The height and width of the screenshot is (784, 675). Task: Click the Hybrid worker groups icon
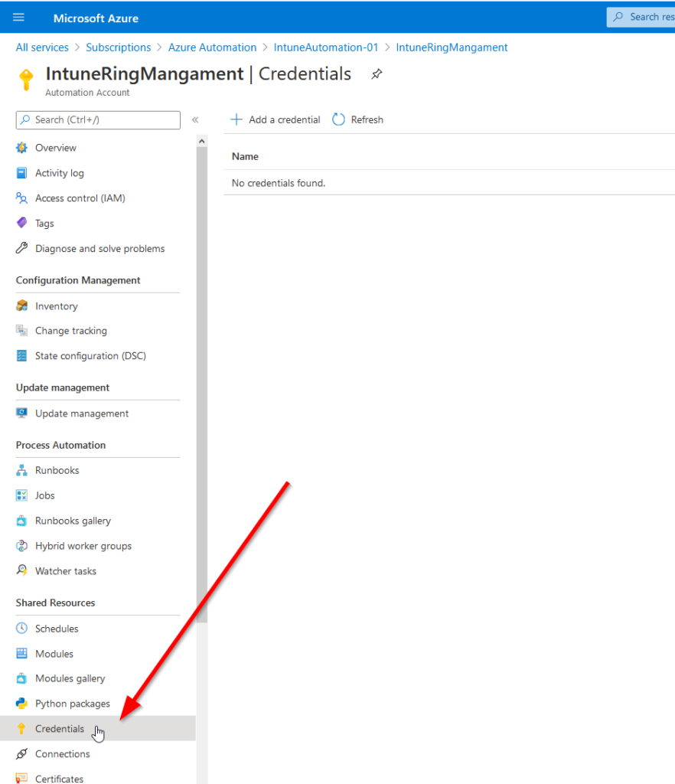tap(21, 545)
